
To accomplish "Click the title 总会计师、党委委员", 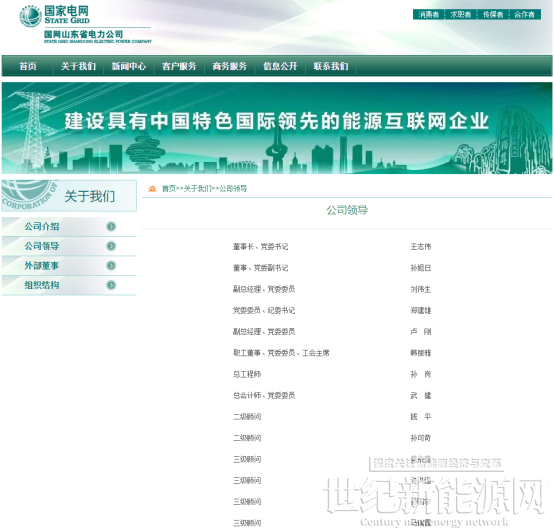I will click(264, 395).
